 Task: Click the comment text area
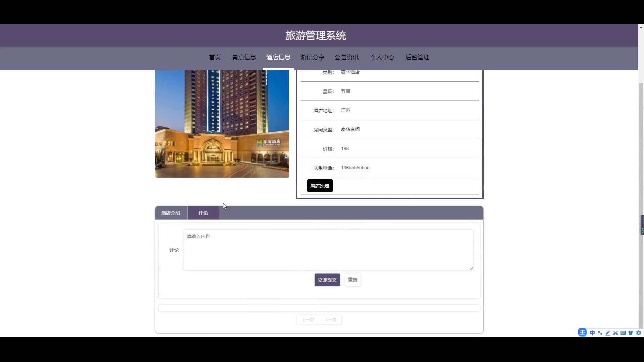(328, 250)
